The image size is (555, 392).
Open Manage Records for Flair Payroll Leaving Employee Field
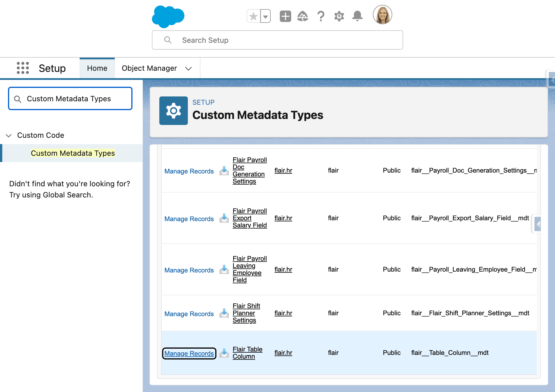189,270
